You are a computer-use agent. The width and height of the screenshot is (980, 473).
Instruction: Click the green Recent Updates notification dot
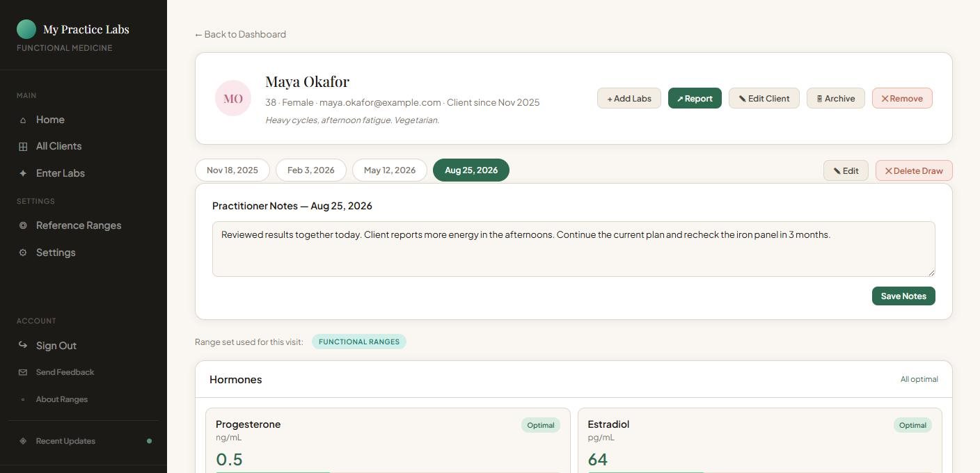tap(149, 441)
